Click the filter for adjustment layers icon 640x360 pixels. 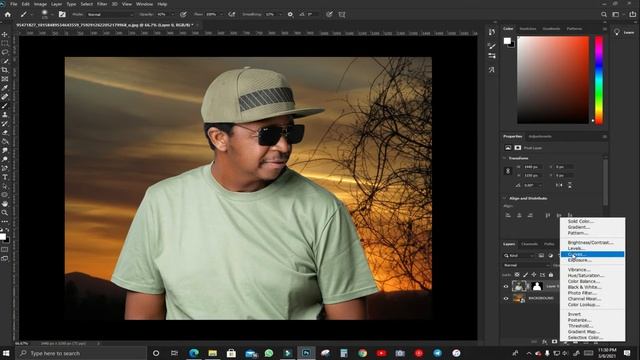point(550,256)
